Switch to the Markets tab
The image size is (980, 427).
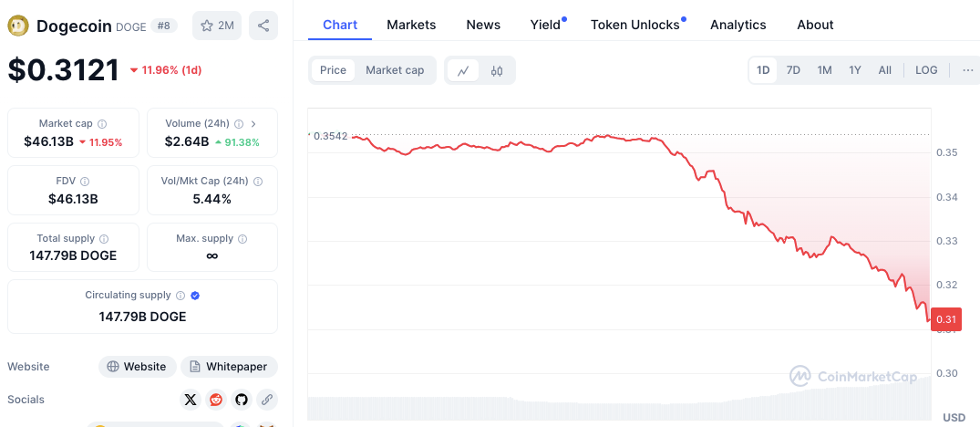click(411, 25)
